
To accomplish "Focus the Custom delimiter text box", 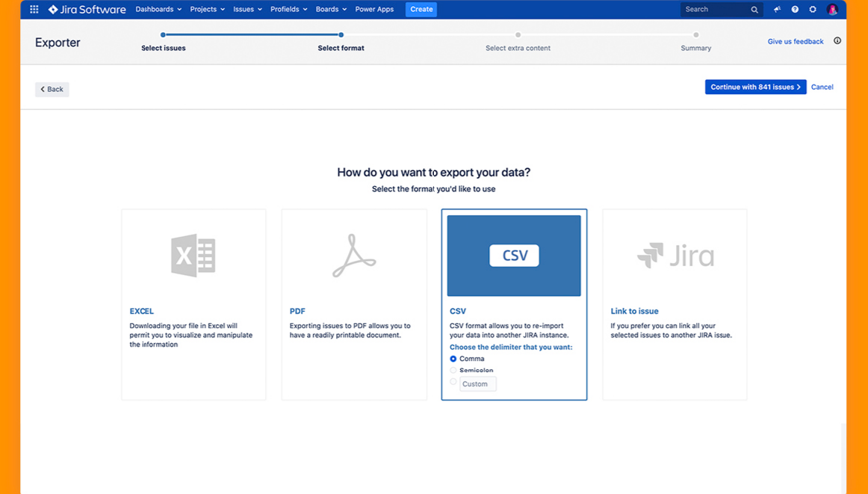I will (478, 384).
